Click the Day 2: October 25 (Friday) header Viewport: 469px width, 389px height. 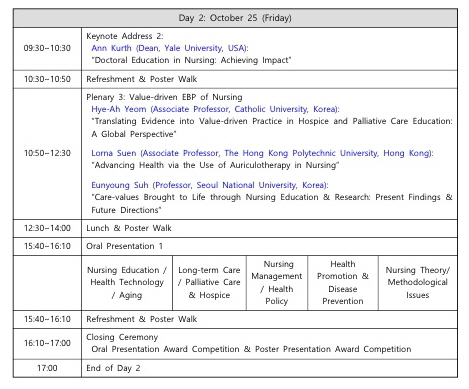coord(235,18)
